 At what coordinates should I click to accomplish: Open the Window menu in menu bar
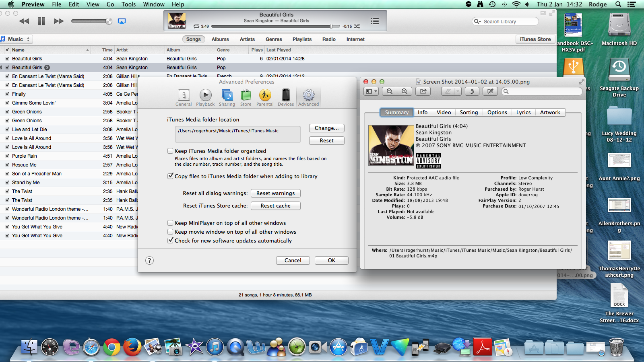[153, 4]
